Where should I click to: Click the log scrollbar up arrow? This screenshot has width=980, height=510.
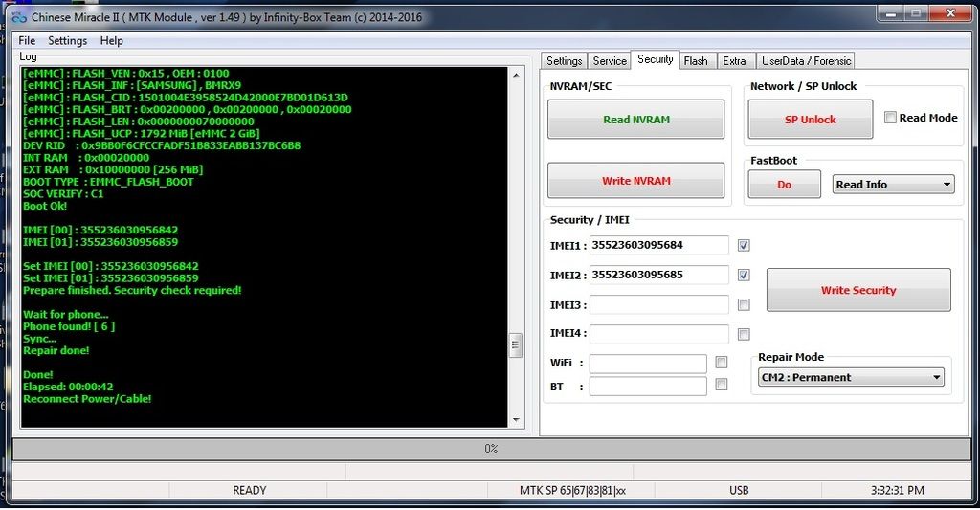point(517,74)
